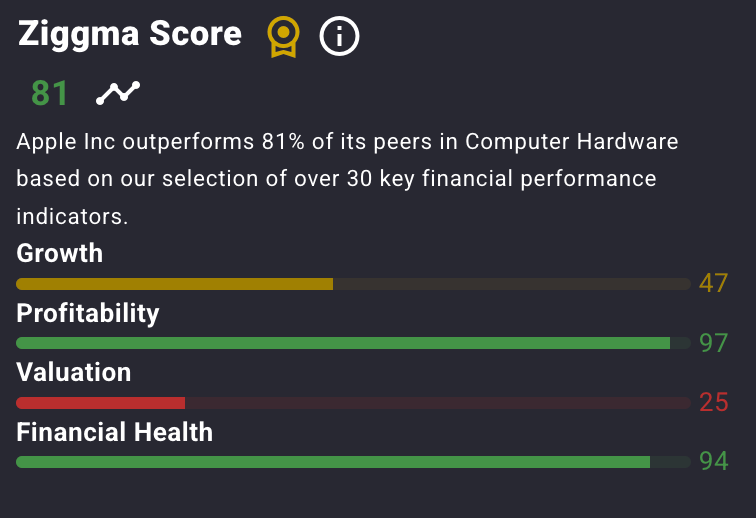Viewport: 756px width, 518px height.
Task: Show score history via trend line icon
Action: pos(118,93)
